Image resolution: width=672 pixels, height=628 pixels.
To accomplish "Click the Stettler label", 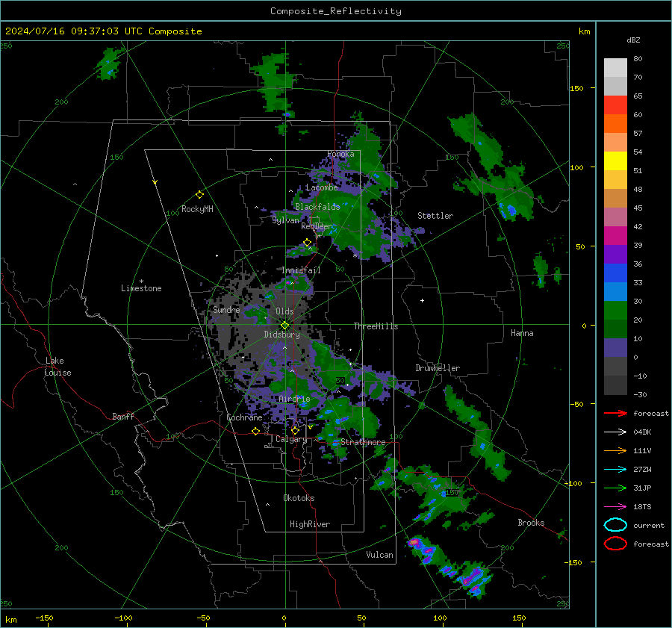I will click(435, 216).
